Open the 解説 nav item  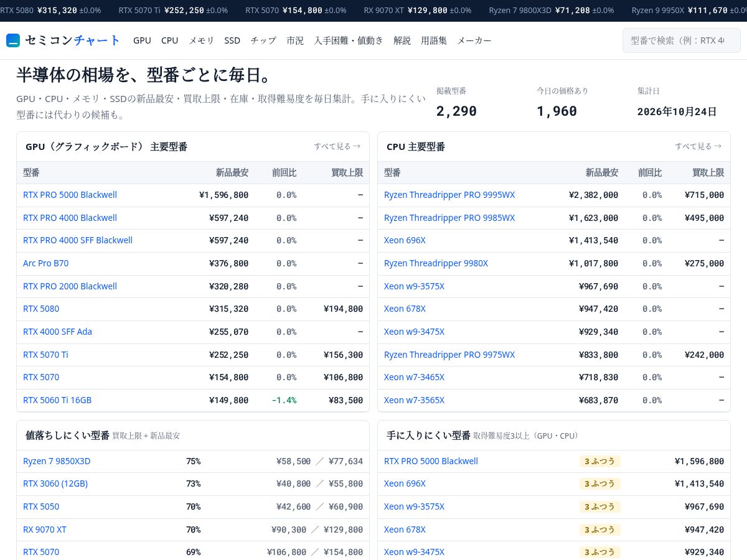pyautogui.click(x=402, y=40)
